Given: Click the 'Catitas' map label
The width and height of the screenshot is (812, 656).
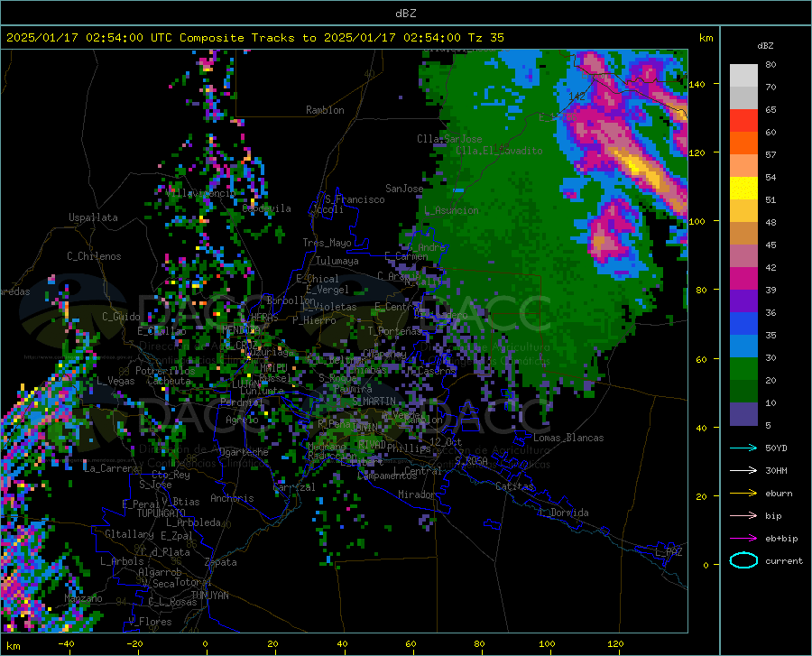Looking at the screenshot, I should [x=514, y=486].
